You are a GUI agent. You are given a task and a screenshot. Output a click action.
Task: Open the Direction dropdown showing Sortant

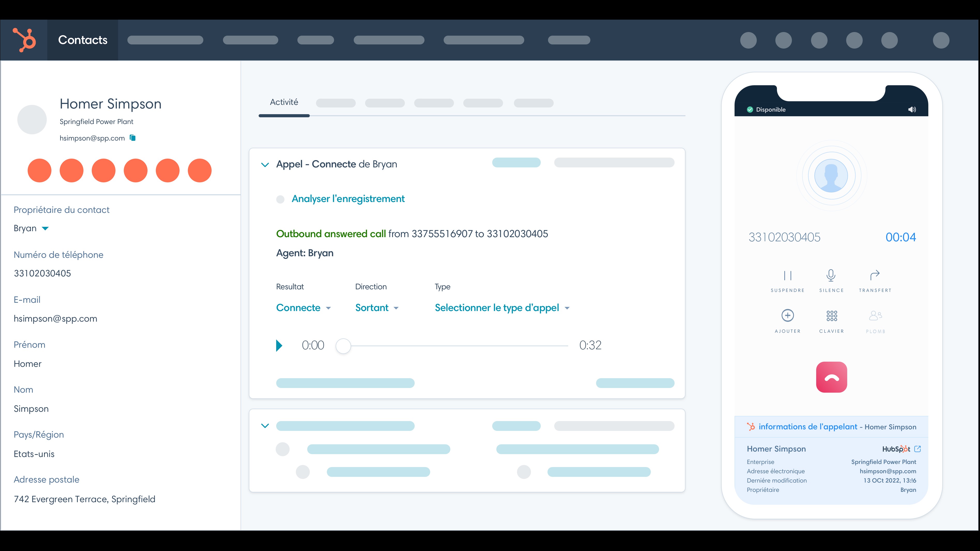click(x=377, y=308)
